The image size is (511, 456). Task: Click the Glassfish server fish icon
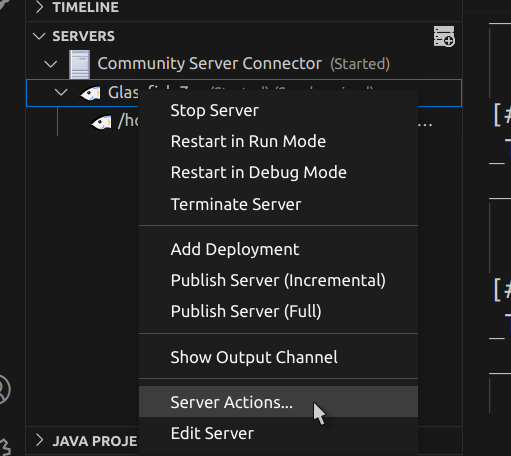tap(90, 93)
